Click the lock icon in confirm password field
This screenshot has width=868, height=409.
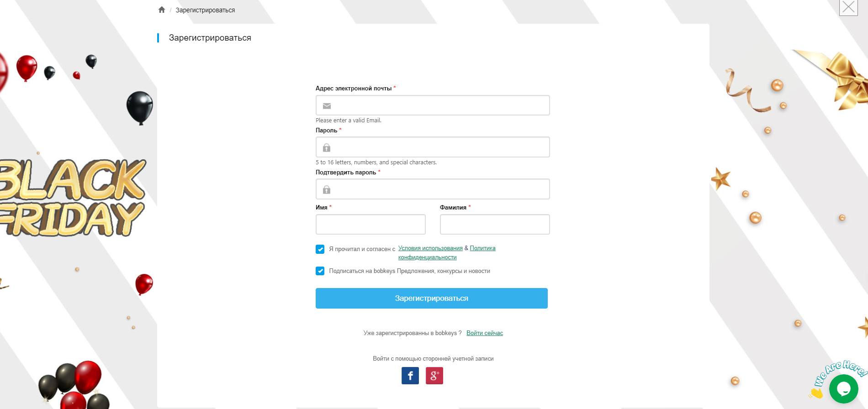(x=327, y=190)
